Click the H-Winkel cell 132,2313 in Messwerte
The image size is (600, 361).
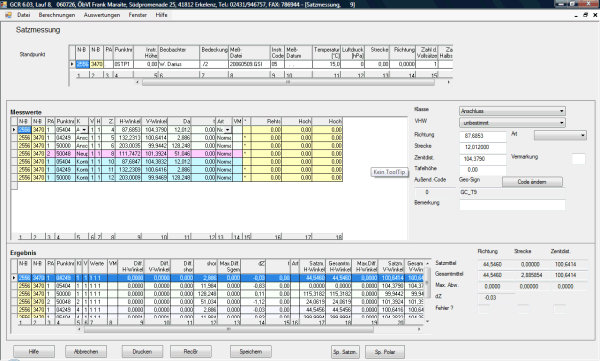pos(129,137)
